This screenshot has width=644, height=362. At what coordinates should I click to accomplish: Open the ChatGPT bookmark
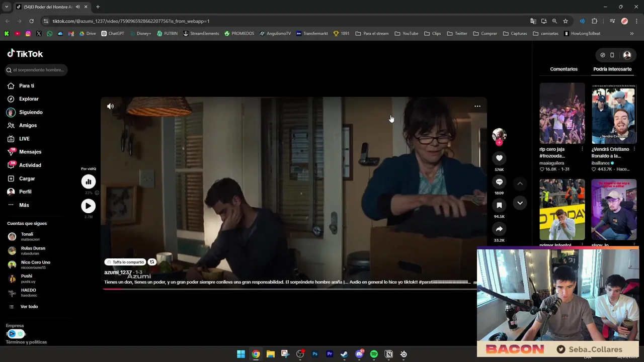point(113,34)
